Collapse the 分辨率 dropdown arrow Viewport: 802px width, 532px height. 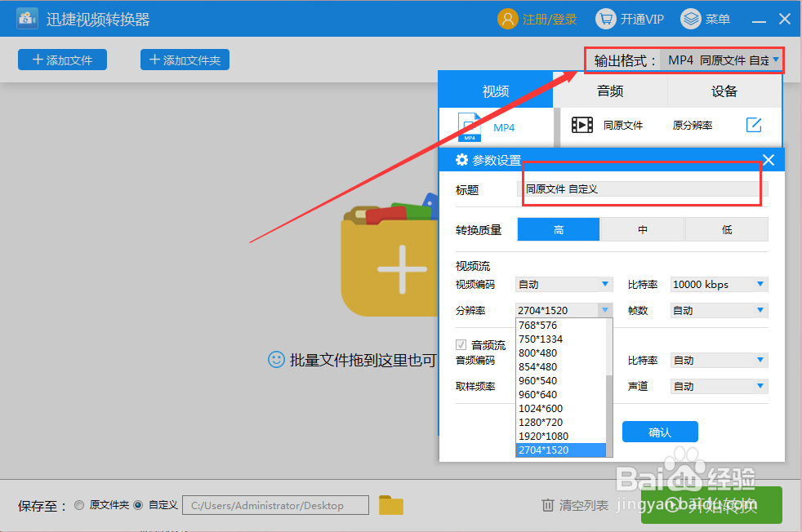pos(605,310)
